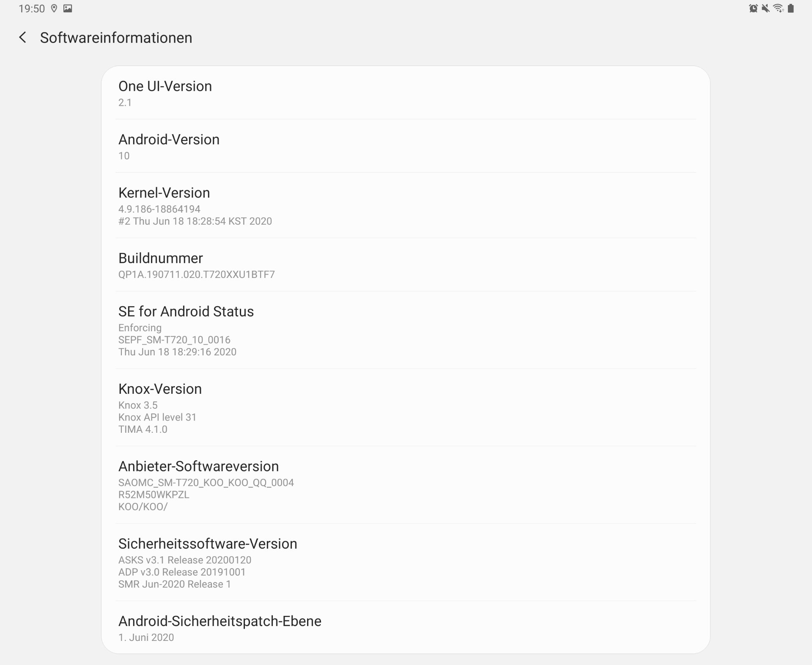Select text SEPF_SM-T720_10_0016

(x=174, y=340)
